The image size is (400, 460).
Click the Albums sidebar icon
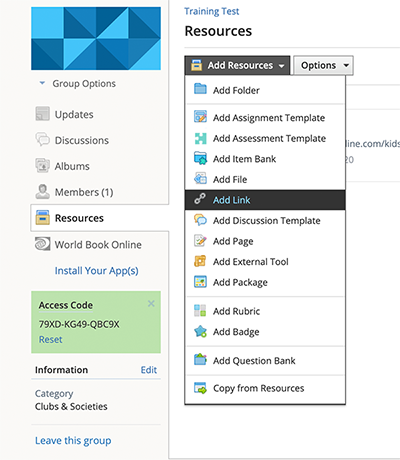43,166
